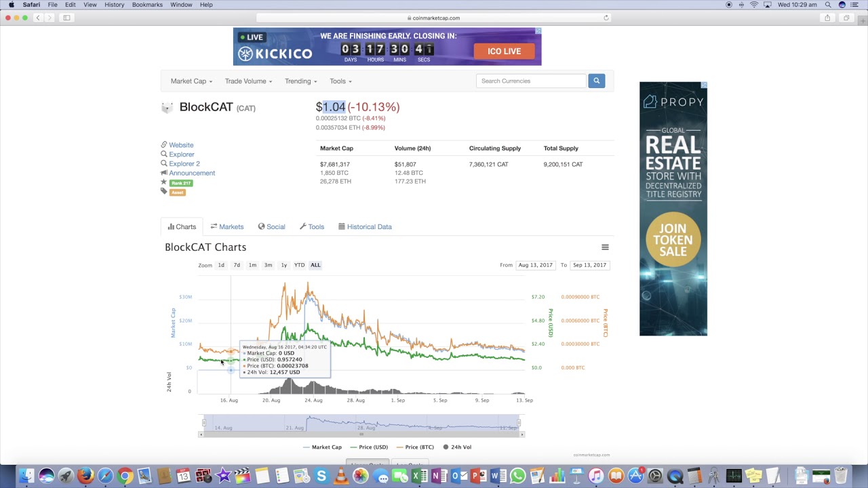The height and width of the screenshot is (488, 868).
Task: Toggle Market Cap series in legend
Action: tap(322, 447)
